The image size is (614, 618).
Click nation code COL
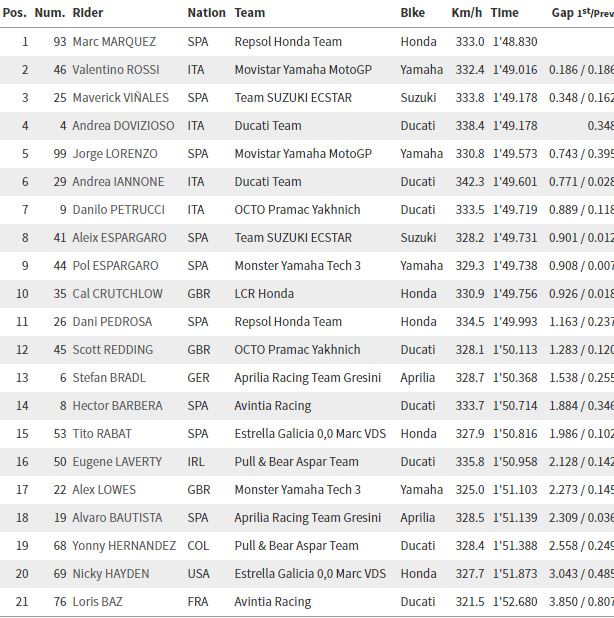pyautogui.click(x=198, y=545)
